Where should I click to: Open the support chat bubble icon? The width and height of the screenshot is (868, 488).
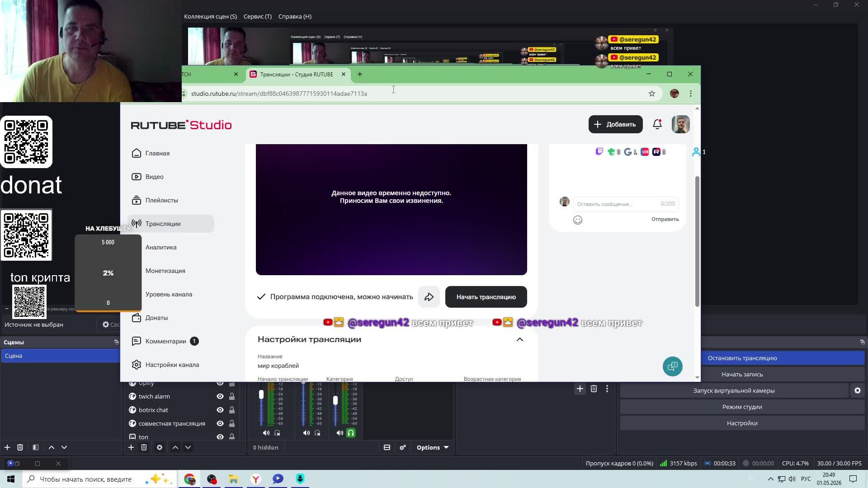(x=673, y=366)
